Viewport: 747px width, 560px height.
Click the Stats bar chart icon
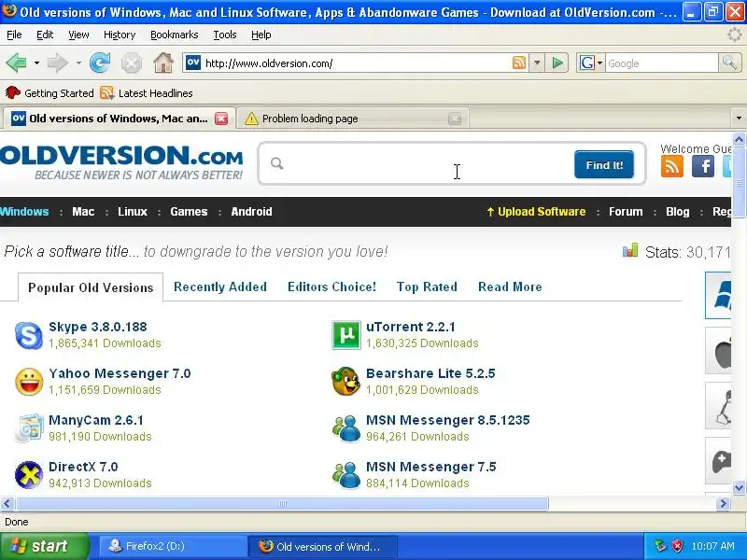coord(630,250)
